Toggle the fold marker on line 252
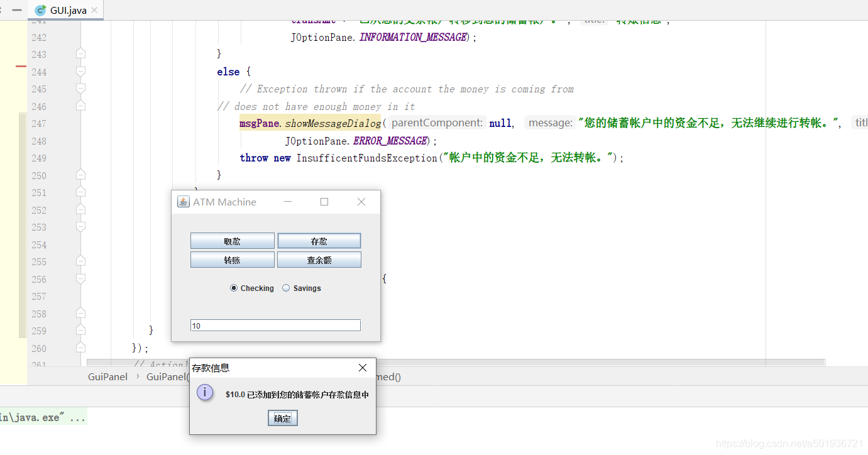The image size is (868, 455). tap(80, 210)
